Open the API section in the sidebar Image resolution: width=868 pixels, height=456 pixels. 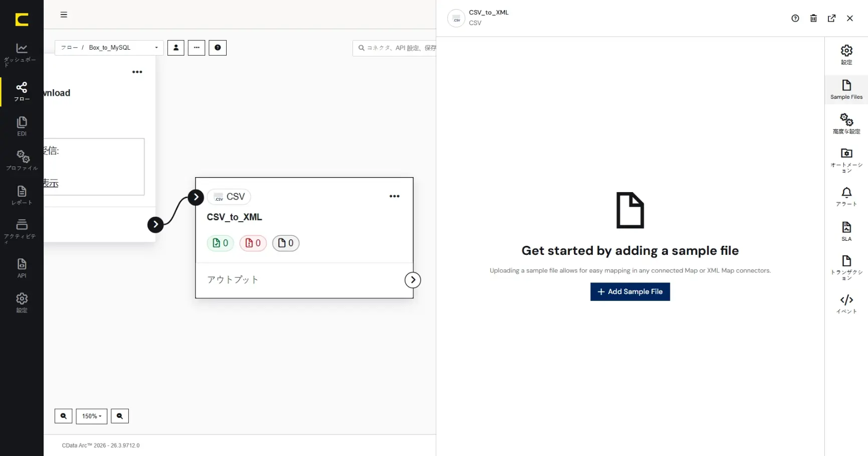coord(22,268)
